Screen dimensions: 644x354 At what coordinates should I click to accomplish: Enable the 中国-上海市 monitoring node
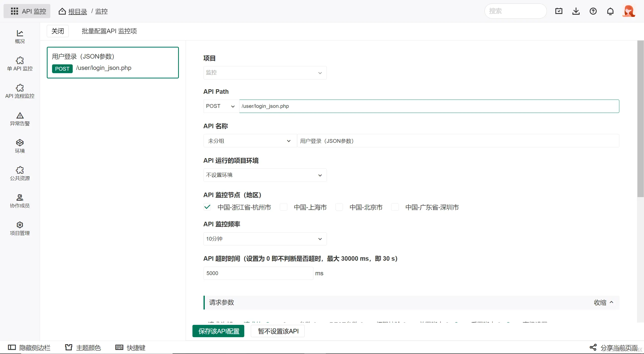click(284, 207)
